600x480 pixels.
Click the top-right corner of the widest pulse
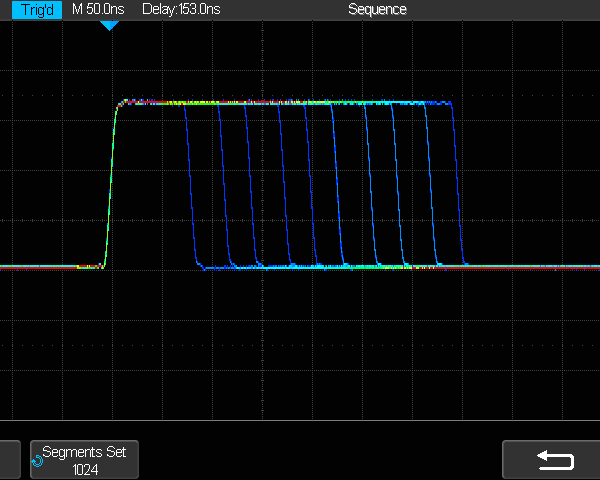tap(453, 104)
